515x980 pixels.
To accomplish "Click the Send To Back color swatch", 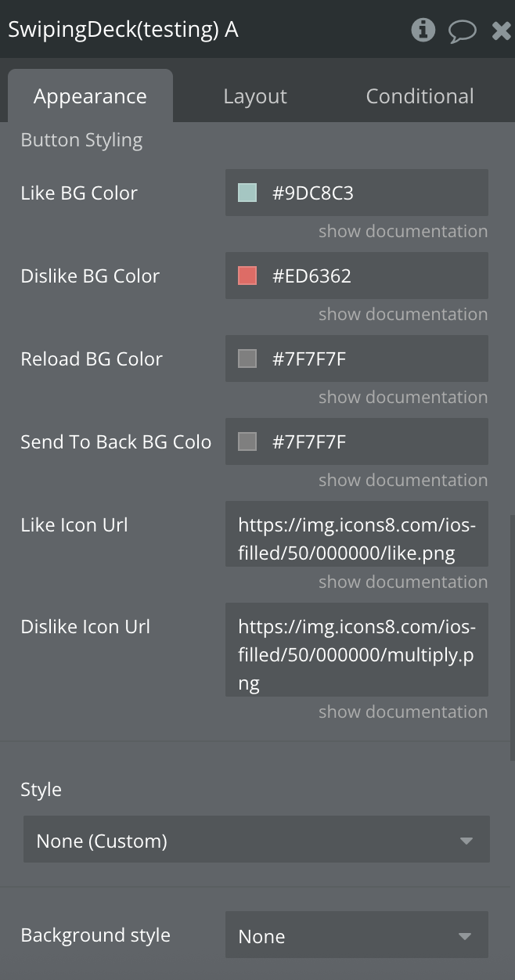I will [x=247, y=441].
